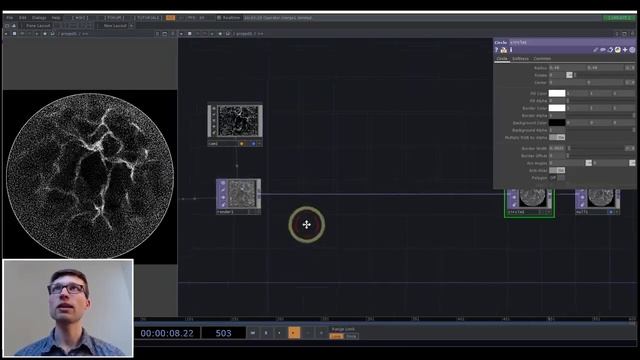Image resolution: width=640 pixels, height=360 pixels.
Task: Select the Pane Layout button
Action: [x=38, y=26]
